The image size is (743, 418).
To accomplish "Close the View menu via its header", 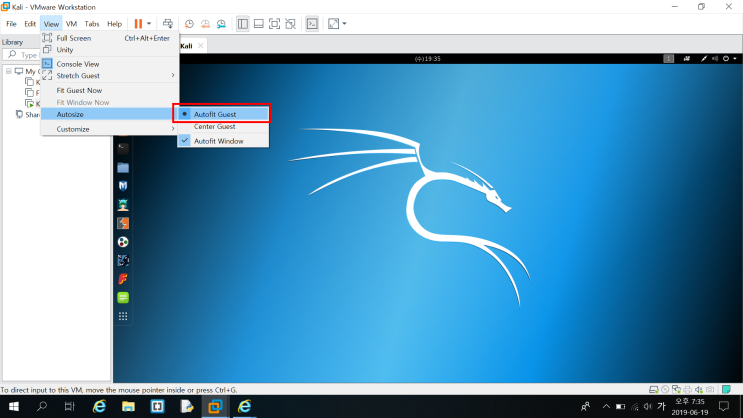I will [x=51, y=24].
